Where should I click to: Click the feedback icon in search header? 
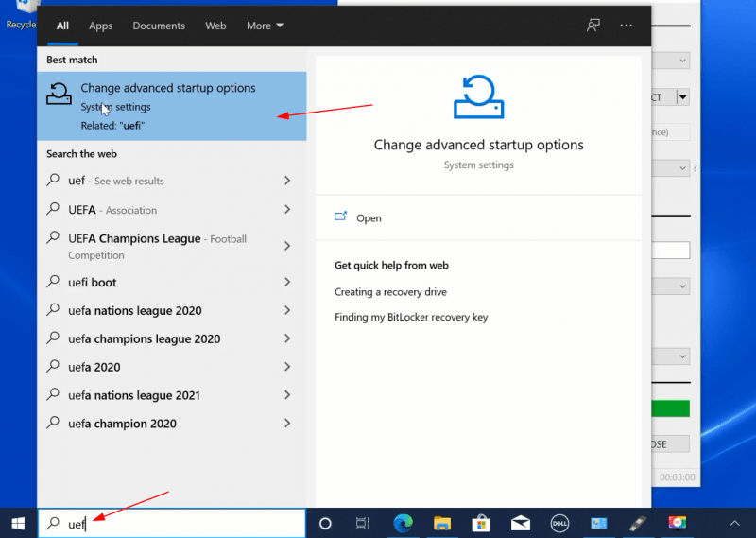pyautogui.click(x=593, y=26)
